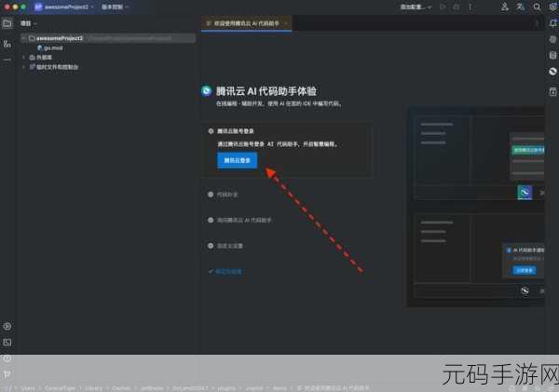Open the Tencent Cloud AI assistant icon in right strip
The width and height of the screenshot is (559, 392).
click(x=552, y=72)
